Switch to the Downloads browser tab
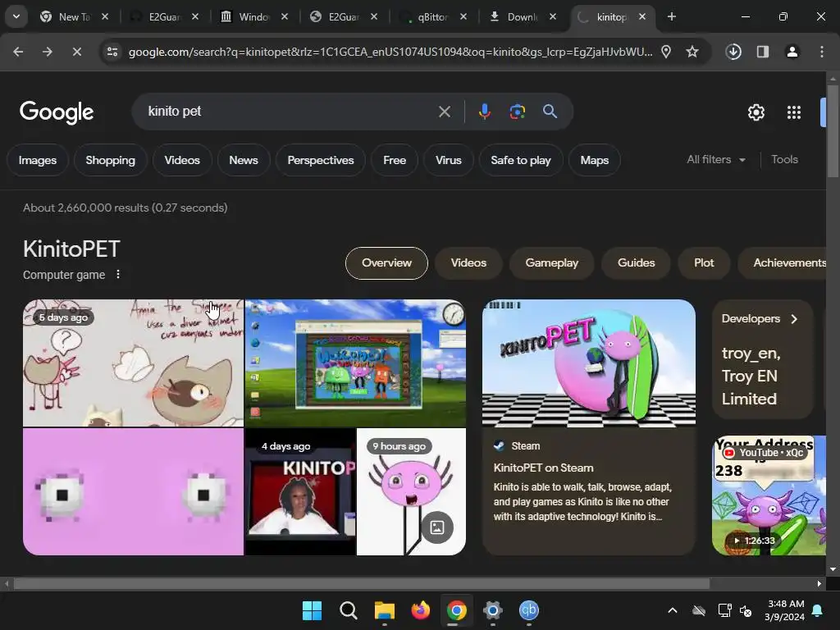 tap(523, 16)
